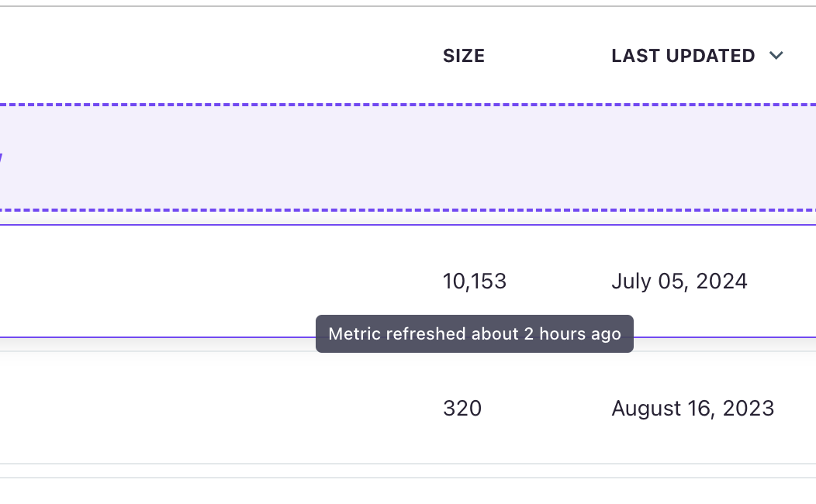
Task: Click the clipped purple text in dashed zone
Action: 2,158
